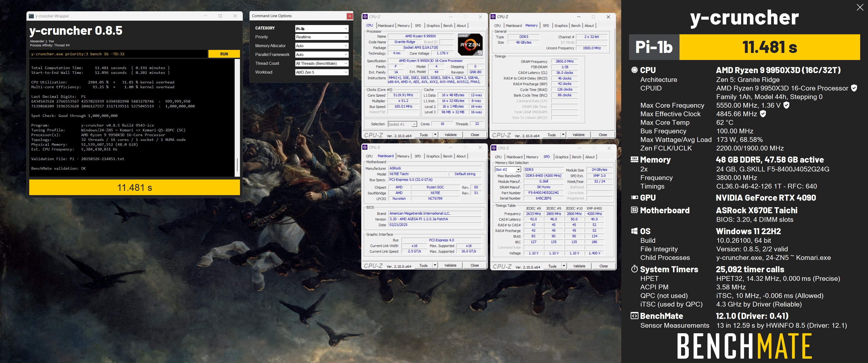
Task: Open the Slot #2 memory slot dropdown
Action: pyautogui.click(x=508, y=170)
